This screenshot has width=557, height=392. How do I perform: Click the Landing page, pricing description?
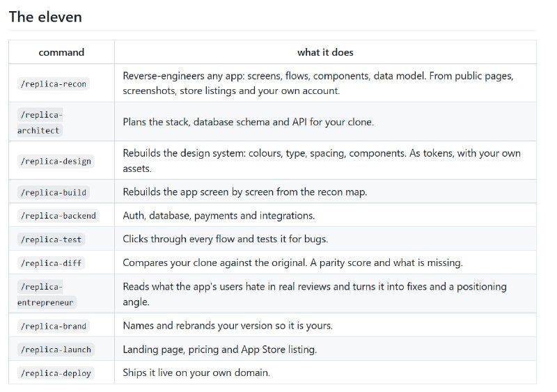[x=220, y=350]
